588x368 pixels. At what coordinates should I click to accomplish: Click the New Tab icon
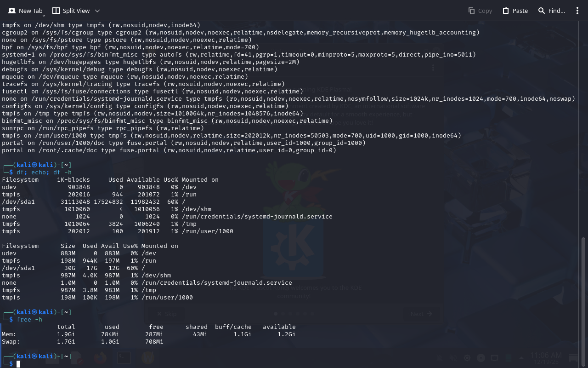click(x=12, y=11)
